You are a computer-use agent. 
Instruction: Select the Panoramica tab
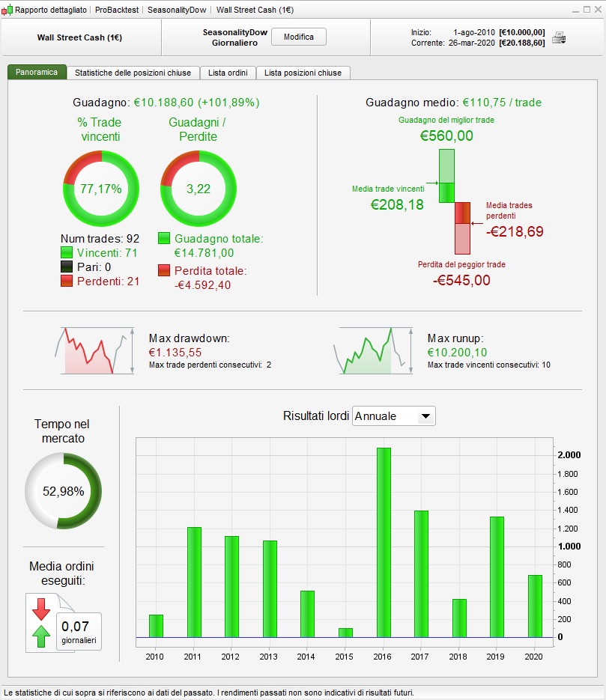tap(37, 73)
